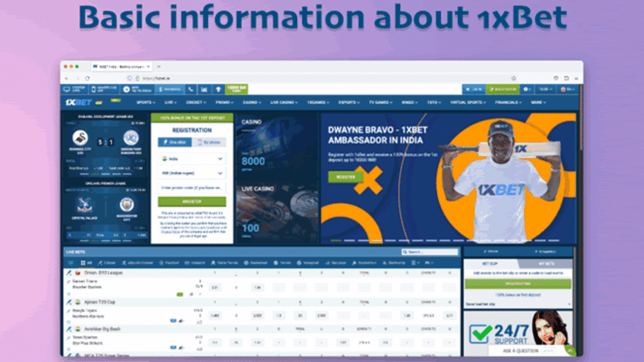The width and height of the screenshot is (644, 362).
Task: Open the INR currency dropdown
Action: [192, 173]
